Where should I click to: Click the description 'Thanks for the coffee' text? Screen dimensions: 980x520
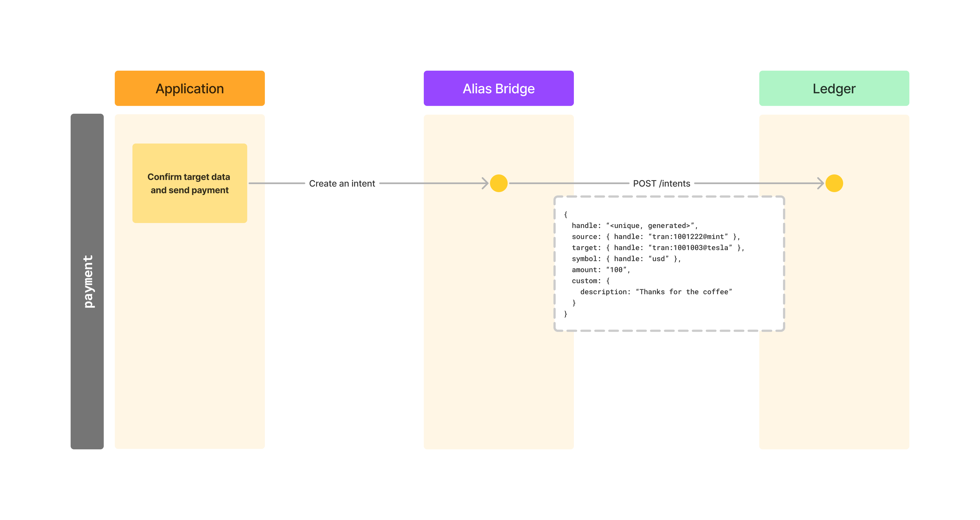pos(656,292)
